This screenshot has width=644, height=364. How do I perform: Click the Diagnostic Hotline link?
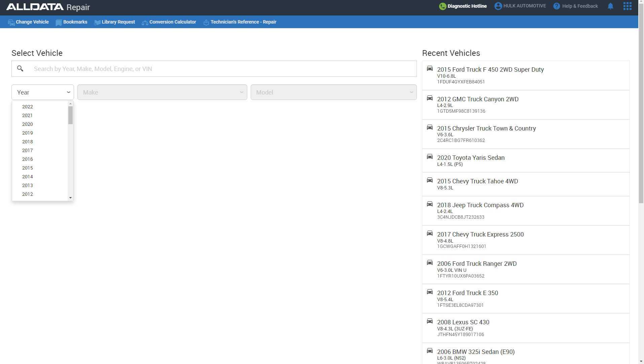[463, 6]
